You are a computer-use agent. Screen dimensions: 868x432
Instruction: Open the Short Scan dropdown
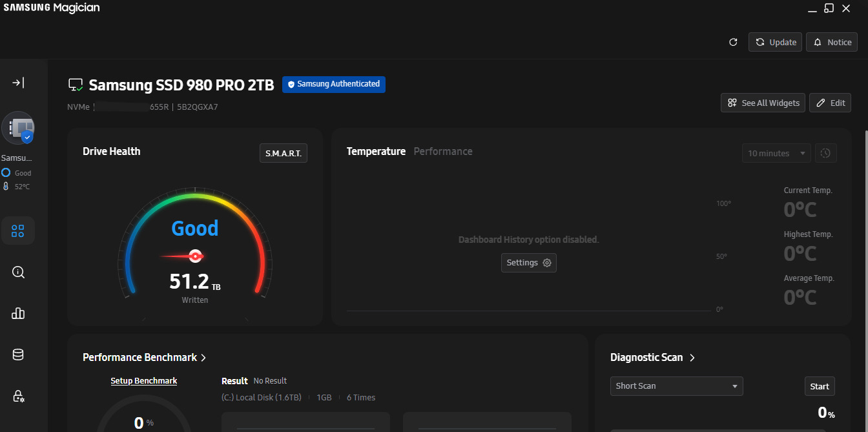coord(676,386)
